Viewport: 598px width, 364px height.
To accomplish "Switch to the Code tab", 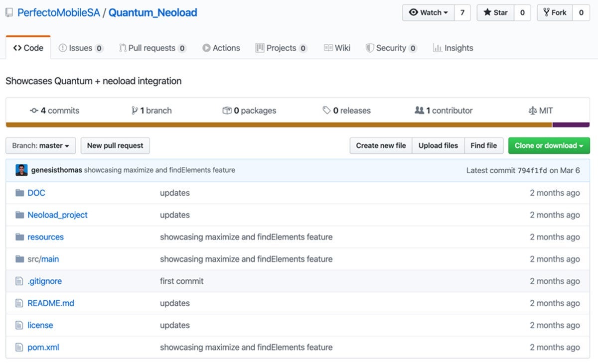I will (28, 48).
